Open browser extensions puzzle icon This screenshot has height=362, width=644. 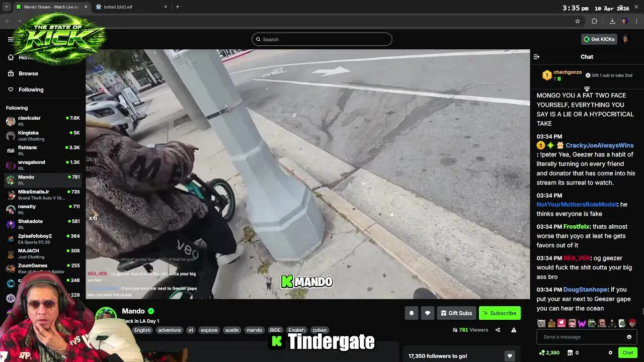click(x=595, y=21)
